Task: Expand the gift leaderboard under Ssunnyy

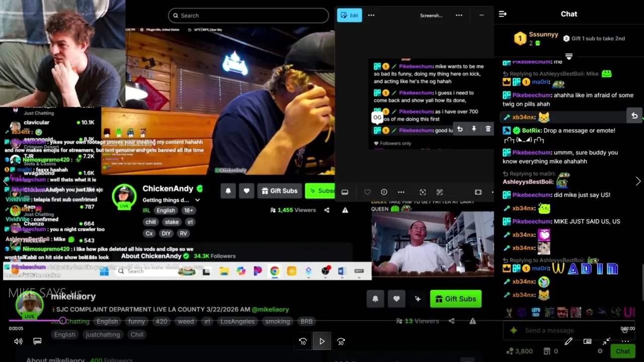Action: (569, 56)
